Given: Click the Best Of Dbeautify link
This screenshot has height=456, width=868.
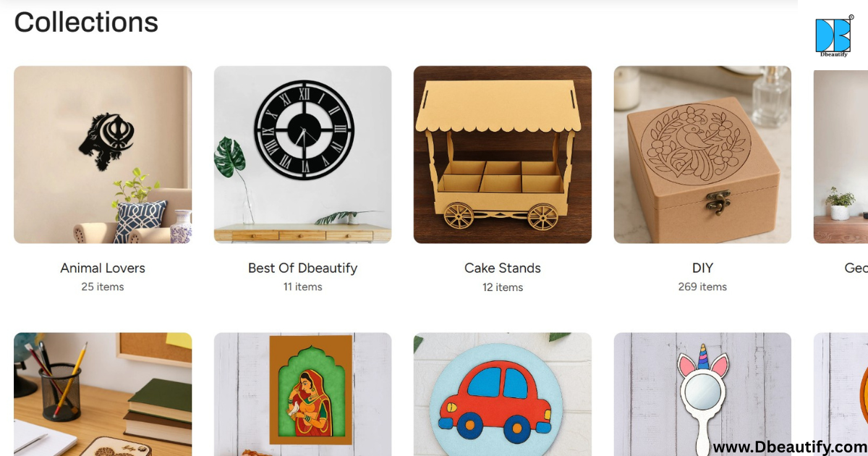Looking at the screenshot, I should point(302,268).
